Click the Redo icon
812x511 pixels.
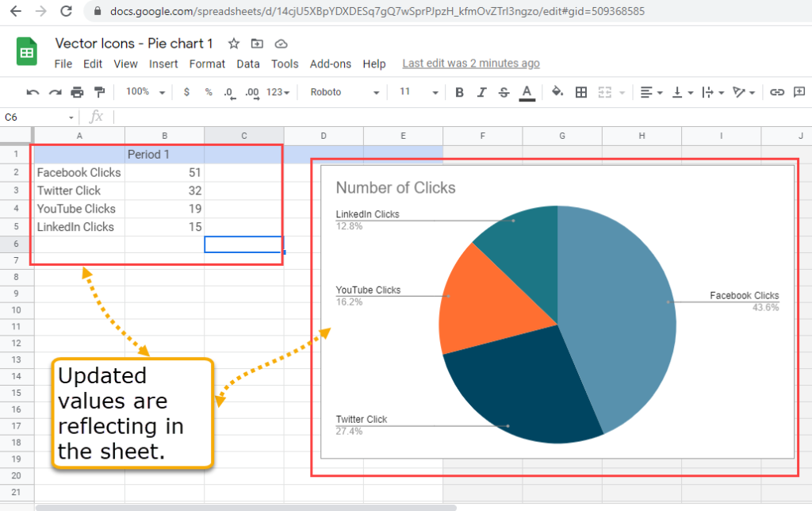pos(55,92)
